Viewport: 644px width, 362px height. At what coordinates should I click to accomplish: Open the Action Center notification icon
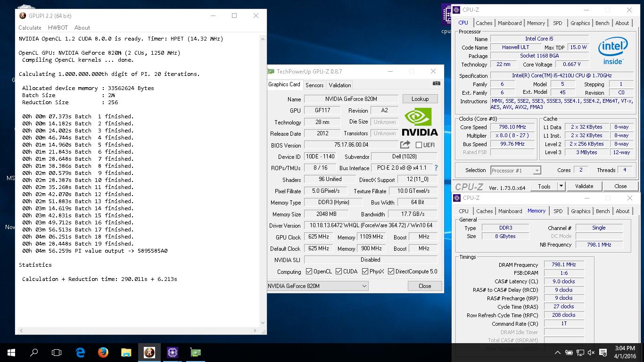click(603, 353)
